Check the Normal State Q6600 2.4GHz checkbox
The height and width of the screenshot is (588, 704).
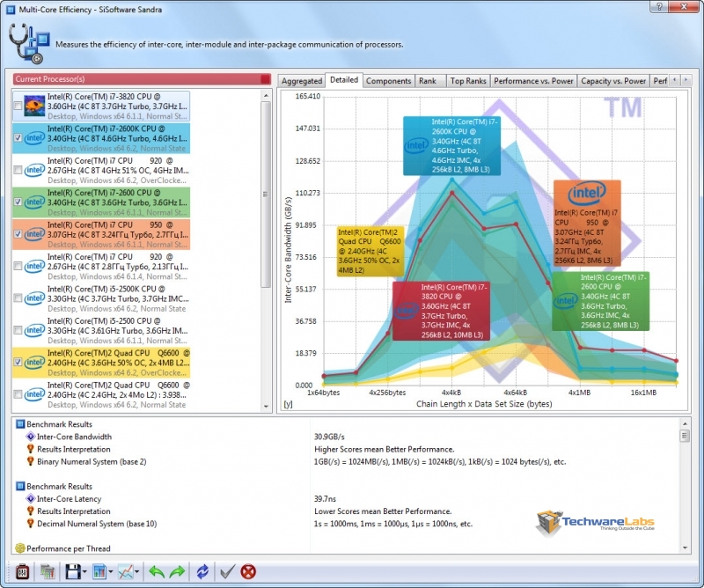(18, 394)
